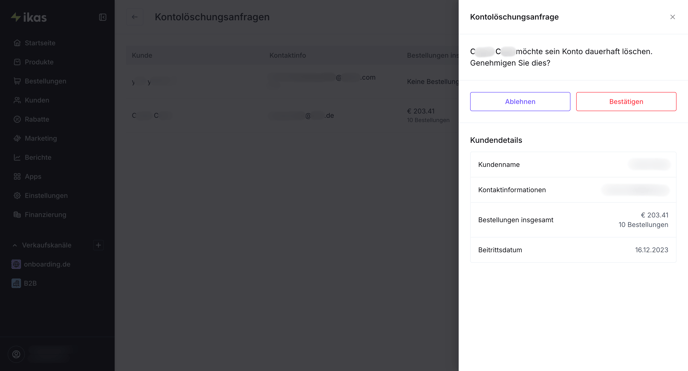The width and height of the screenshot is (688, 371).
Task: Open Rabatte discounts icon
Action: pos(17,119)
